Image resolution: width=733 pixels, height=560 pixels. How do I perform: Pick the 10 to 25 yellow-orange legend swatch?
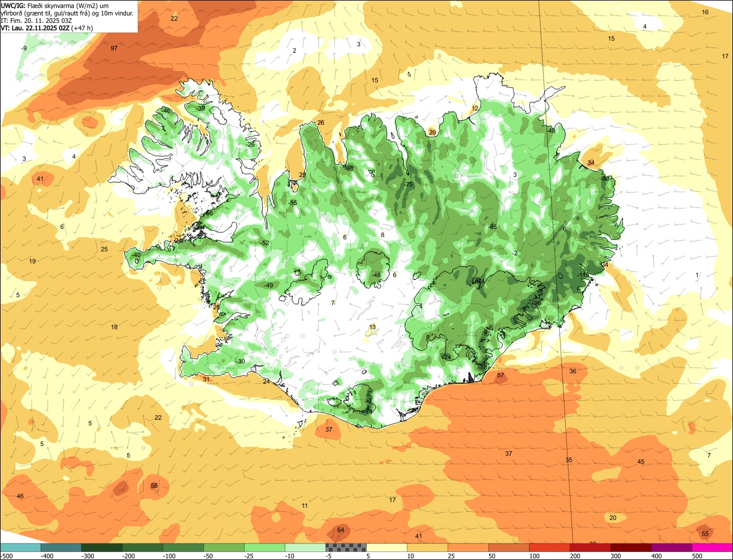point(427,547)
